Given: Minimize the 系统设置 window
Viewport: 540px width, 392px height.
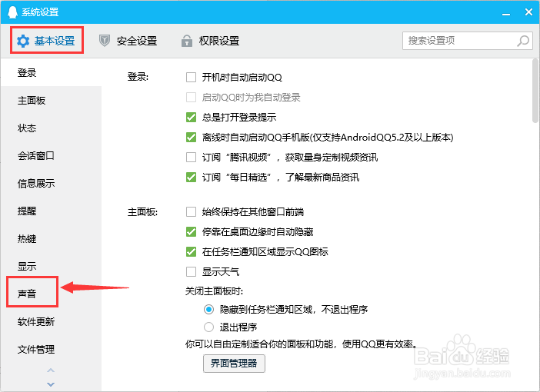Looking at the screenshot, I should pyautogui.click(x=506, y=14).
